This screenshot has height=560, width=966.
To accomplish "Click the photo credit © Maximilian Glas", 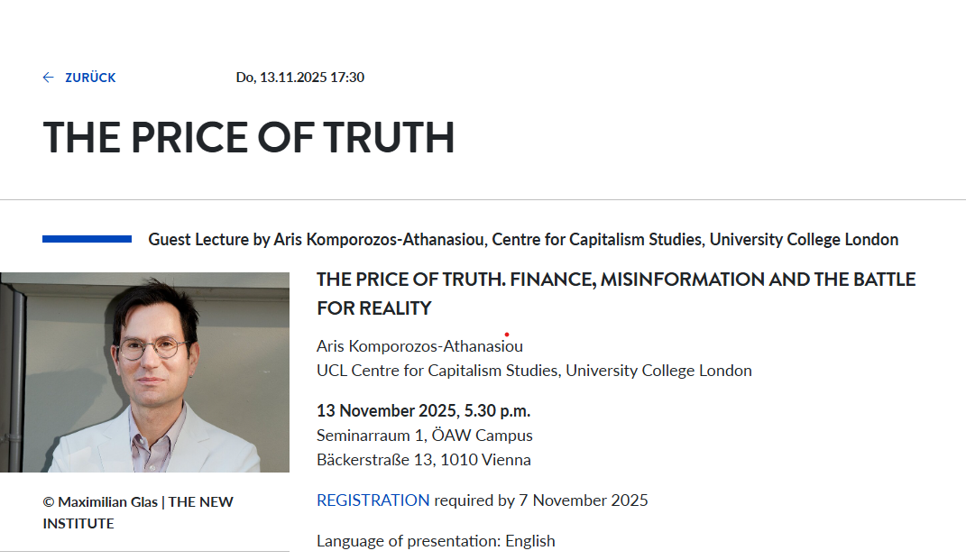I will (99, 502).
